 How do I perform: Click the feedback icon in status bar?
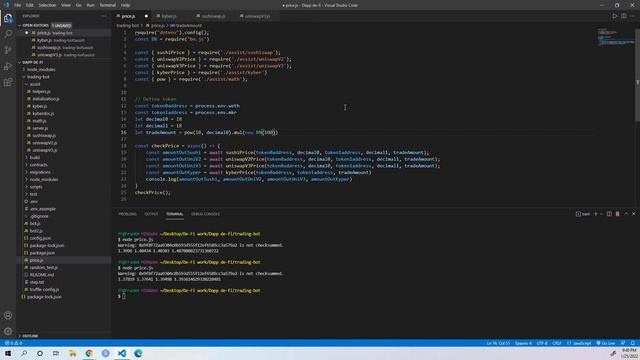click(x=623, y=343)
